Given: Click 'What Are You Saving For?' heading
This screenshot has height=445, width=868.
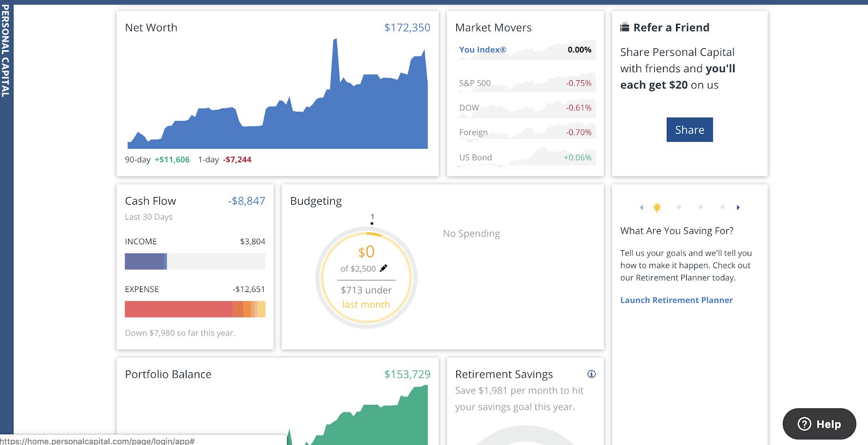Looking at the screenshot, I should pyautogui.click(x=676, y=231).
